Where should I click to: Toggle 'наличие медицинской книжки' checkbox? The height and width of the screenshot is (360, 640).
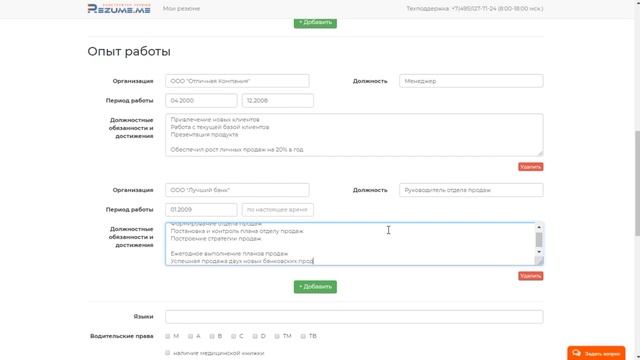click(x=167, y=353)
